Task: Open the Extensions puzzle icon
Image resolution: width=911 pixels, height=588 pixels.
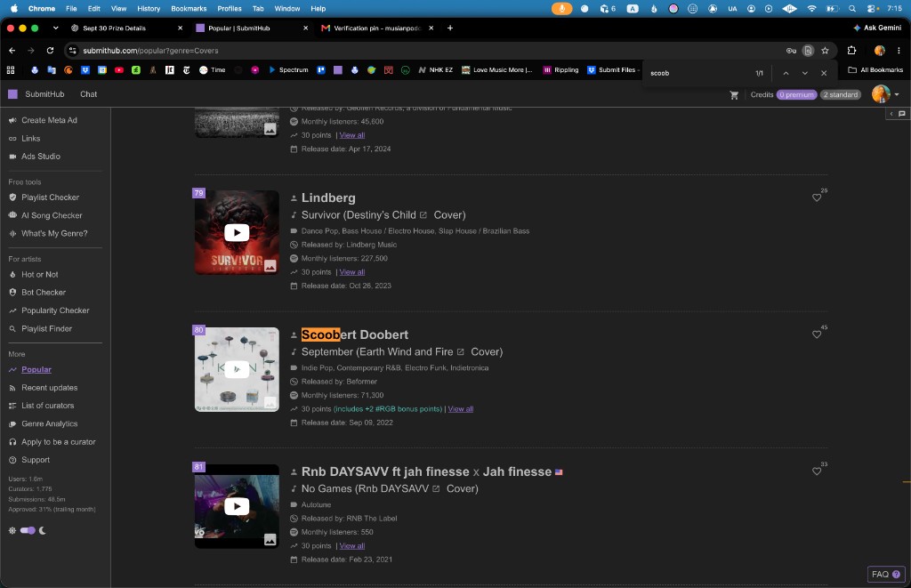Action: click(851, 51)
